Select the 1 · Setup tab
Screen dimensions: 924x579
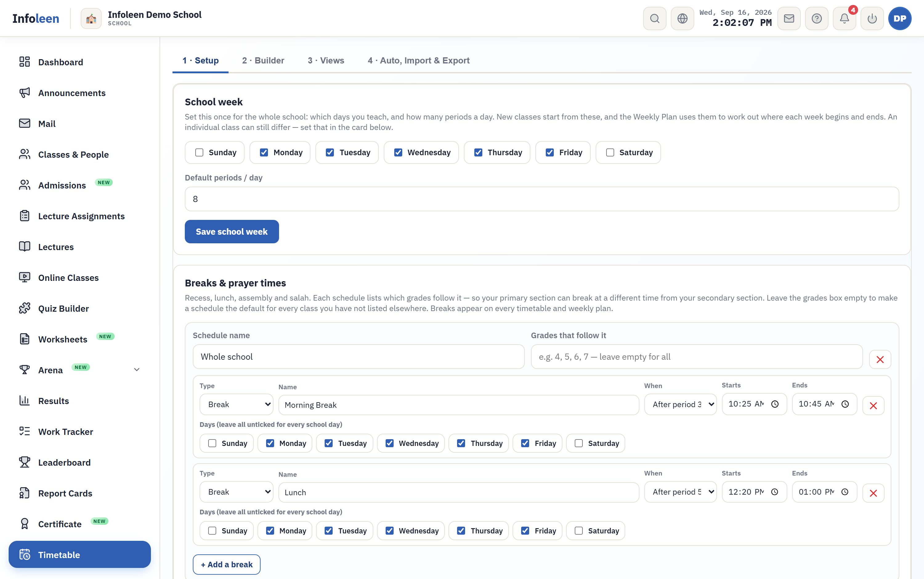[200, 60]
